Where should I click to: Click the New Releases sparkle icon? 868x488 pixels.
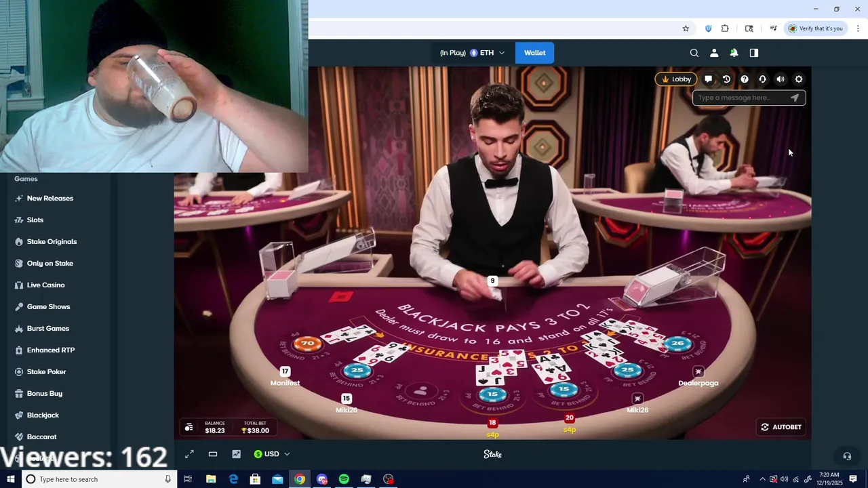(19, 198)
